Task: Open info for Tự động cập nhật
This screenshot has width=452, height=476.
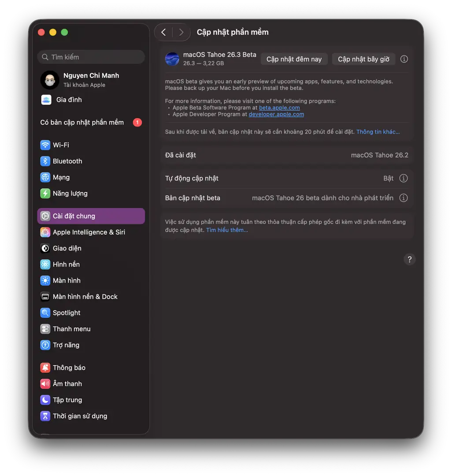Action: click(403, 178)
